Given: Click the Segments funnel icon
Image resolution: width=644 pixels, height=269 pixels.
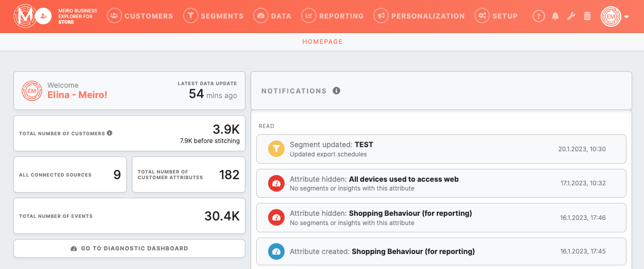Looking at the screenshot, I should tap(190, 16).
